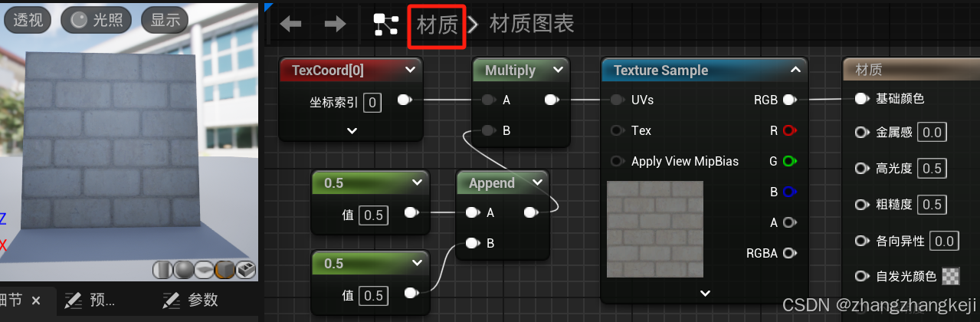Expand Texture Sample bottom chevron
This screenshot has height=322, width=980.
coord(706,293)
